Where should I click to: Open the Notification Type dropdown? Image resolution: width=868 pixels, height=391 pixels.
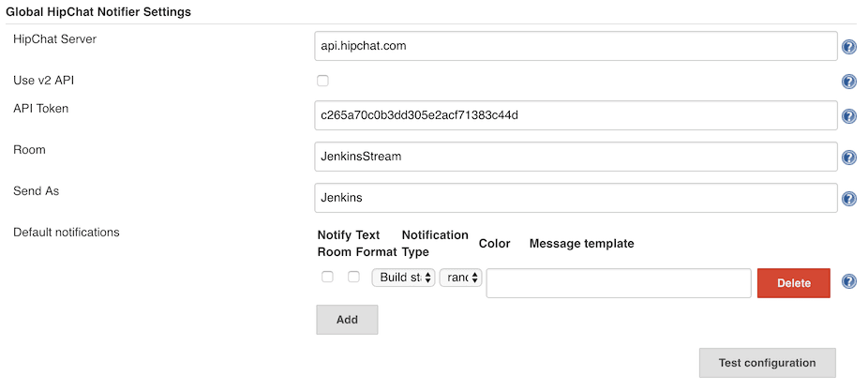click(403, 278)
